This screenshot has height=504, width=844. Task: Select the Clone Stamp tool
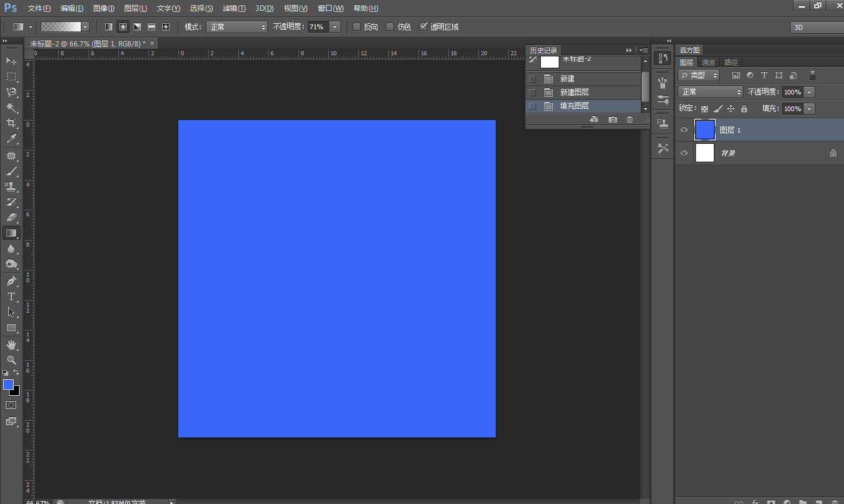coord(11,187)
